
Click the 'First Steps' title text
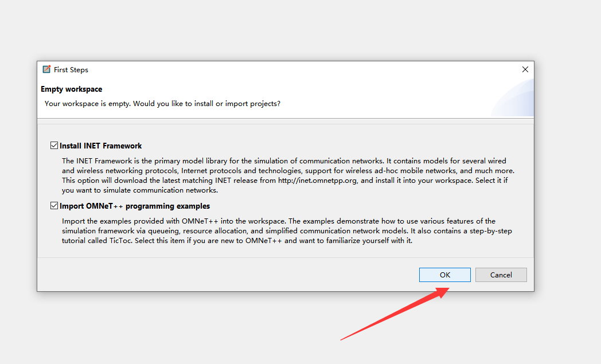click(71, 70)
